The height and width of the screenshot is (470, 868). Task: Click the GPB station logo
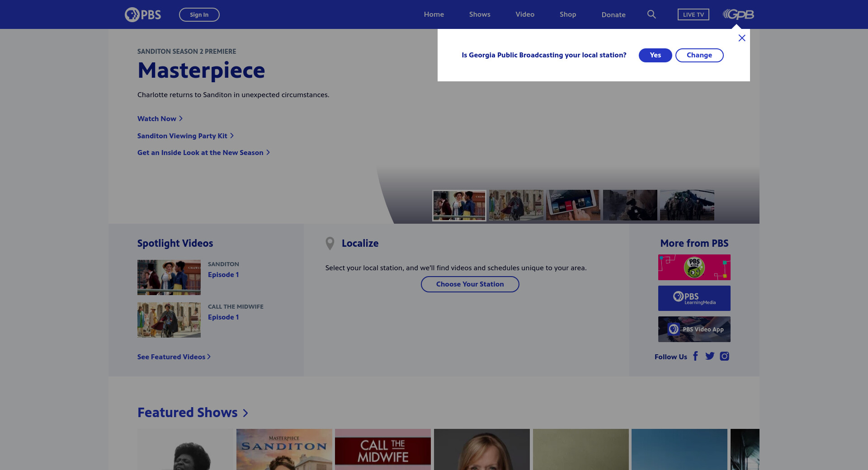pyautogui.click(x=738, y=14)
